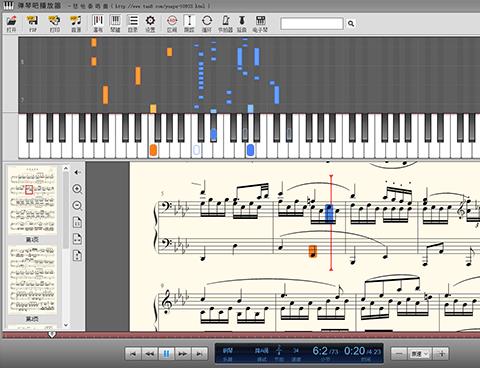Increase tempo with the plus button

coord(441,354)
